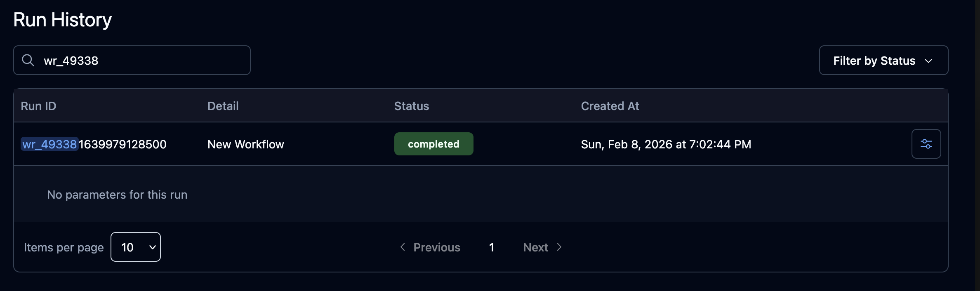Image resolution: width=980 pixels, height=291 pixels.
Task: Click the New Workflow detail cell
Action: 246,144
